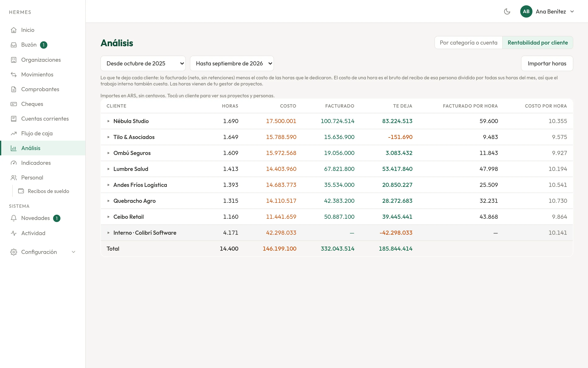Open Indicadores from the sidebar
Screen dimensions: 588x368
tap(43, 163)
